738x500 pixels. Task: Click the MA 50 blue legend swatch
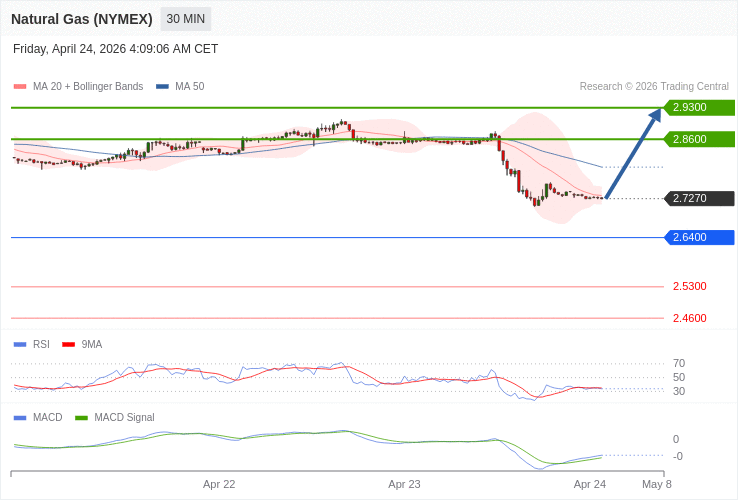[x=162, y=87]
